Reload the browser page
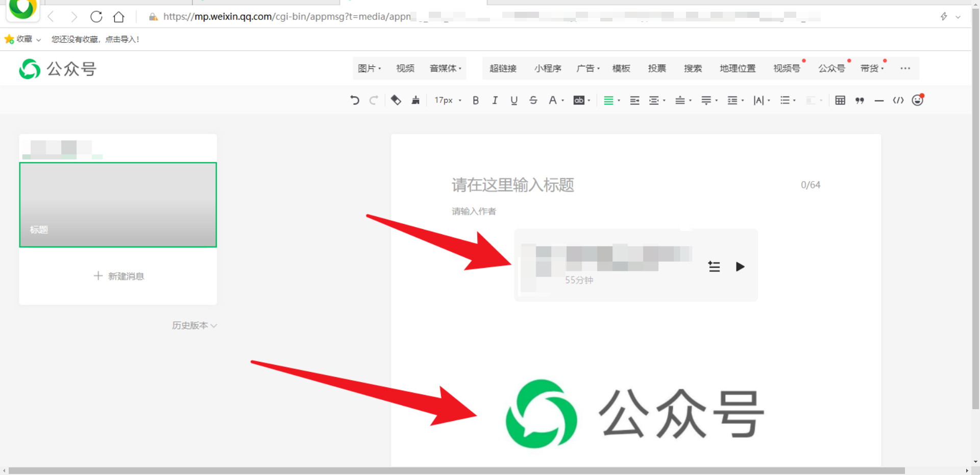Image resolution: width=980 pixels, height=475 pixels. pyautogui.click(x=96, y=17)
